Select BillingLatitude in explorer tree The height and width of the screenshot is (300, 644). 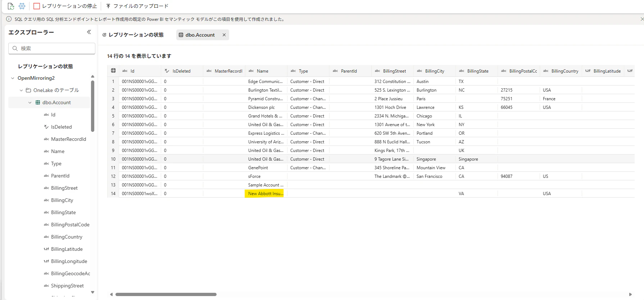[67, 249]
